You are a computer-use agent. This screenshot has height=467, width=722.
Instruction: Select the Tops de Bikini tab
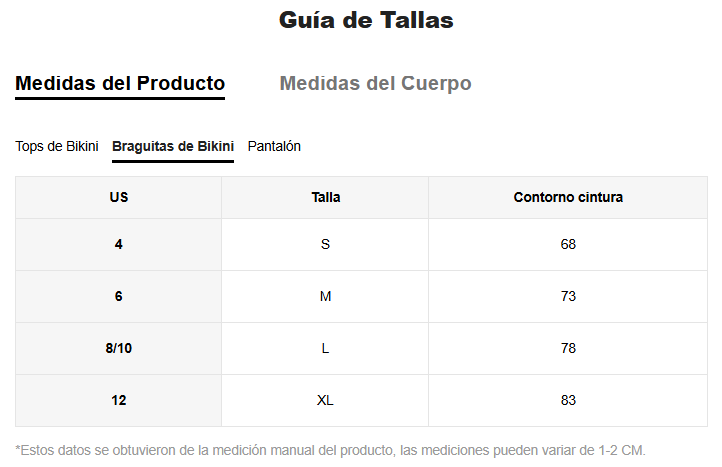click(x=57, y=146)
